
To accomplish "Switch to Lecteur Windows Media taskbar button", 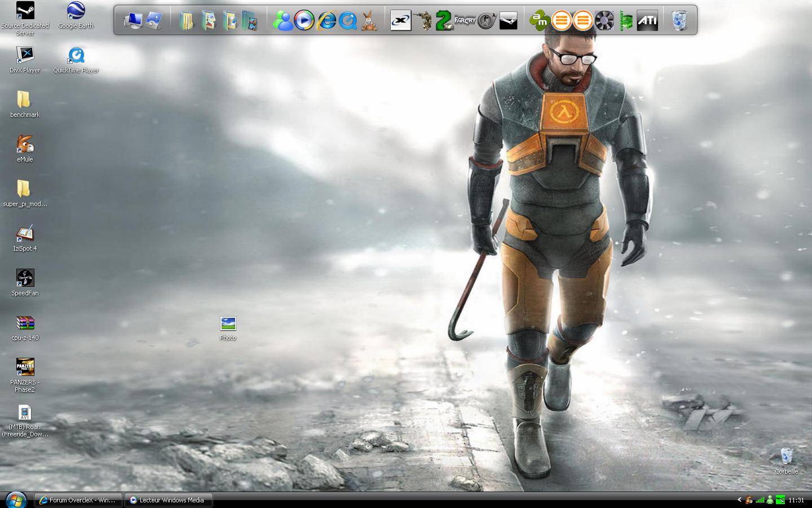I will click(168, 500).
